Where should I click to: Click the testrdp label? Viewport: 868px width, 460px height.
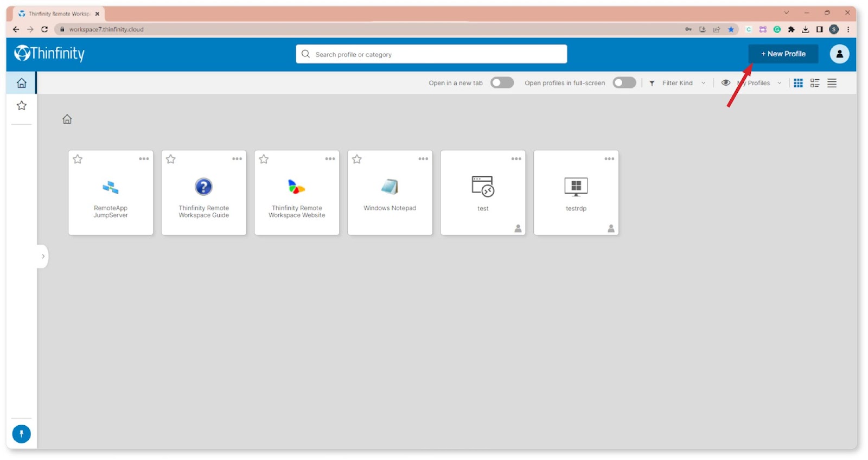576,208
